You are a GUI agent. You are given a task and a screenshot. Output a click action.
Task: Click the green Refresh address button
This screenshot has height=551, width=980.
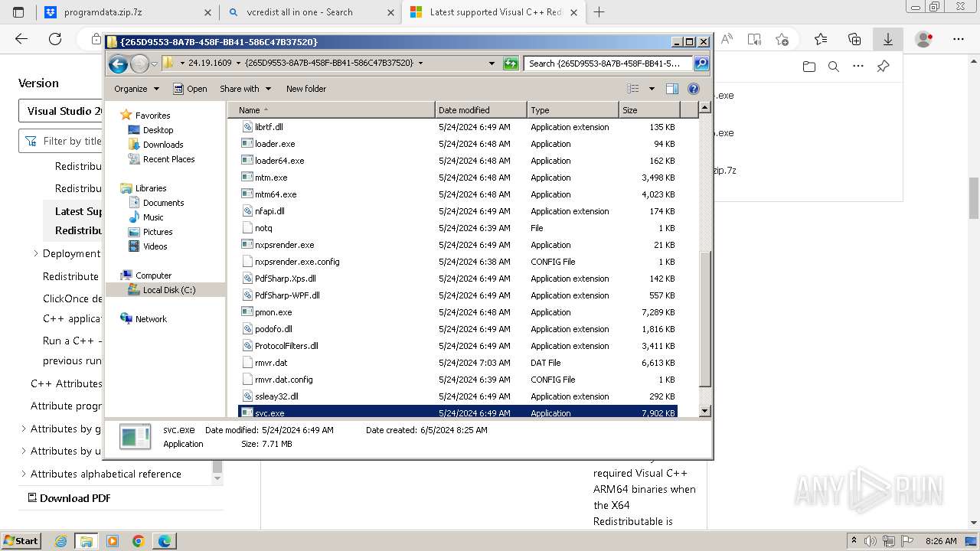511,64
